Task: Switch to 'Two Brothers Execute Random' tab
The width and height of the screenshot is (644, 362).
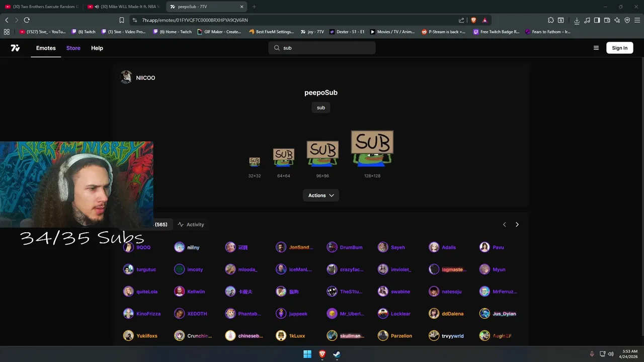Action: coord(42,7)
